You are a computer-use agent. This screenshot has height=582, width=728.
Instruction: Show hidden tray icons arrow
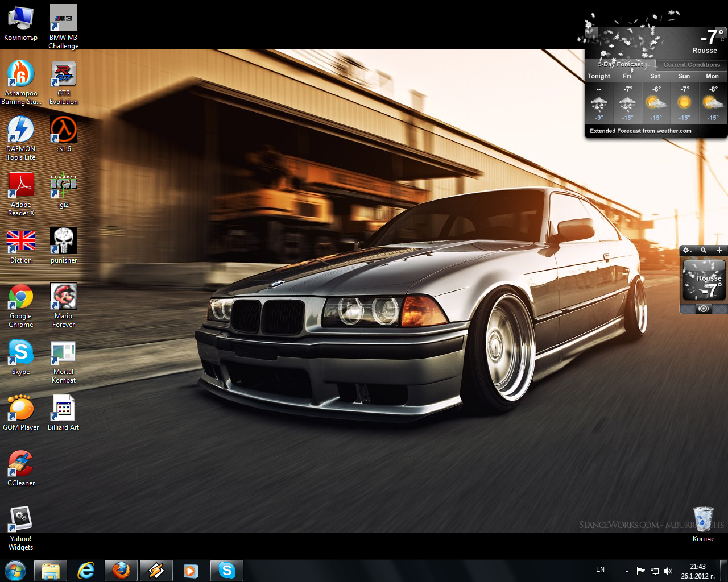click(627, 571)
